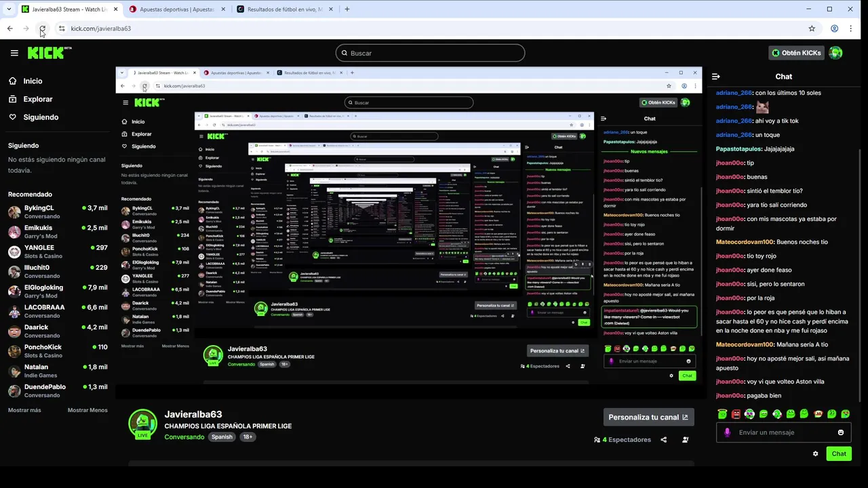Image resolution: width=868 pixels, height=488 pixels.
Task: Open BykingCL recommended channel
Action: click(58, 211)
